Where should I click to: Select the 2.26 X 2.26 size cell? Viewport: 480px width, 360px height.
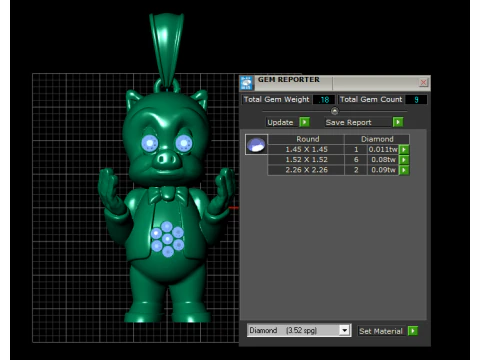click(306, 170)
